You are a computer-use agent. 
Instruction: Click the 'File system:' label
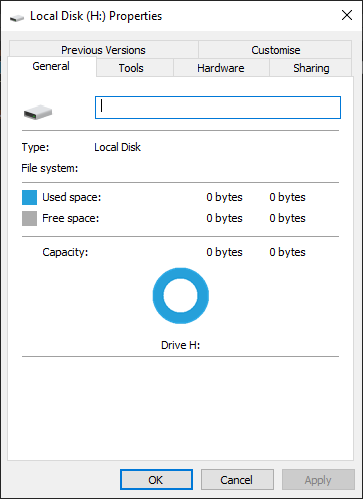(50, 168)
